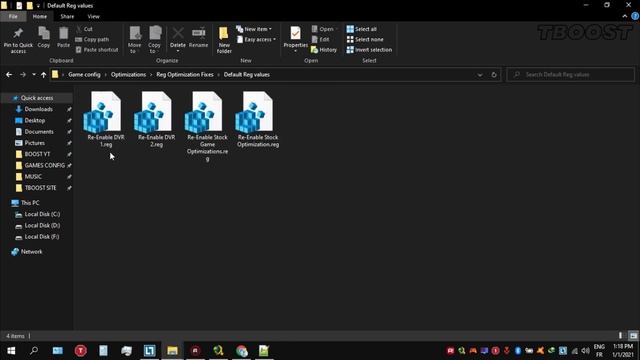Navigate to Game config breadcrumb
The width and height of the screenshot is (640, 360).
(x=84, y=75)
